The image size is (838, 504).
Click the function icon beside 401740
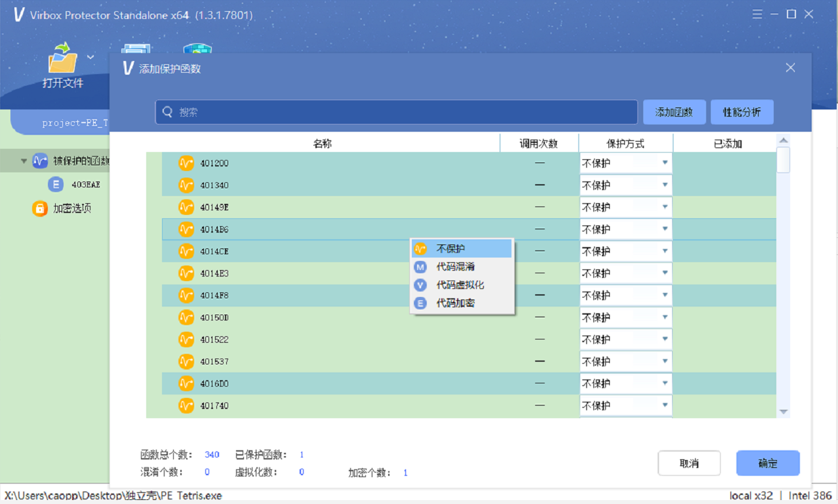[x=186, y=406]
